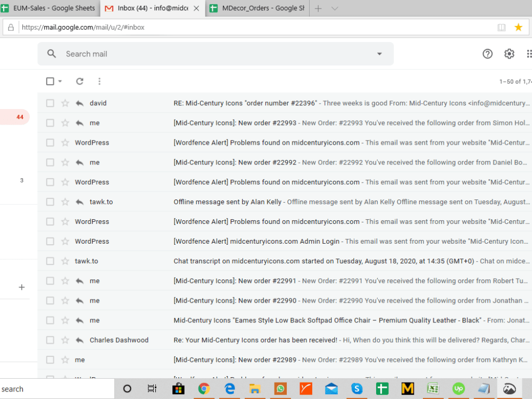Check the Alan Kelly offline message email
Viewport: 532px width, 399px height.
[50, 202]
